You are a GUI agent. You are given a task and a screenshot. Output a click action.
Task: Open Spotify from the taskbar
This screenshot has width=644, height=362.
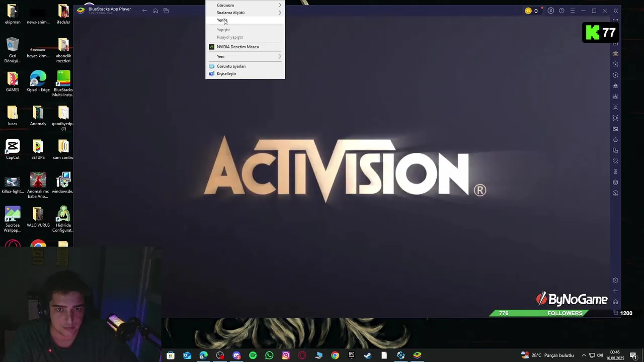coord(253,355)
